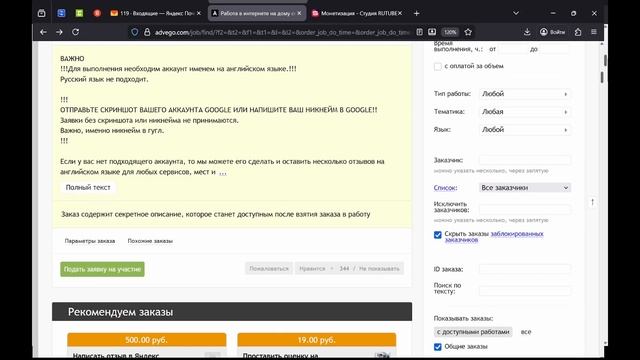This screenshot has width=640, height=360.
Task: Click the 'Пожаловаться' button
Action: 269,269
